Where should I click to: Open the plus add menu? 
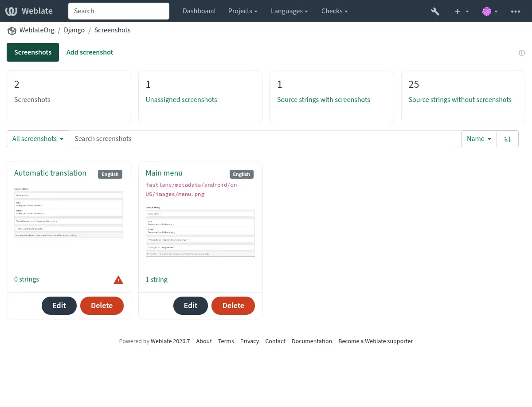click(462, 12)
